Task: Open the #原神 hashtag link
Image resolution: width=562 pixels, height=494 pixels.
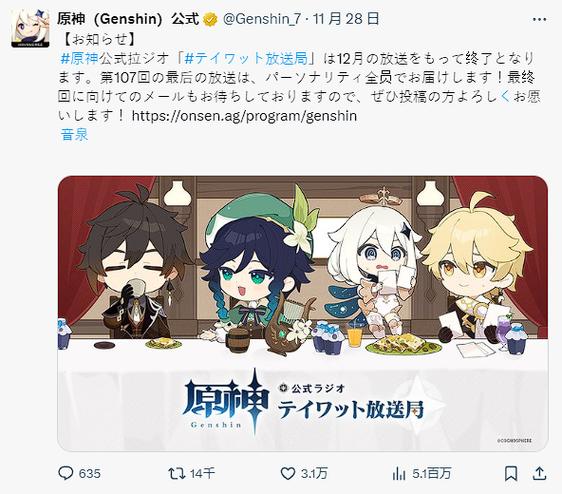Action: pos(80,58)
